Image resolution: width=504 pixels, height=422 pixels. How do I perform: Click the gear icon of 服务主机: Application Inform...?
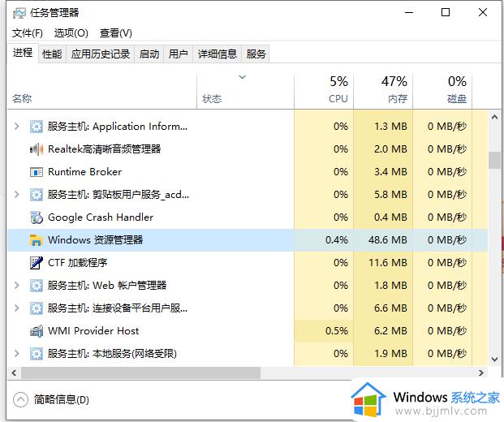pyautogui.click(x=37, y=127)
